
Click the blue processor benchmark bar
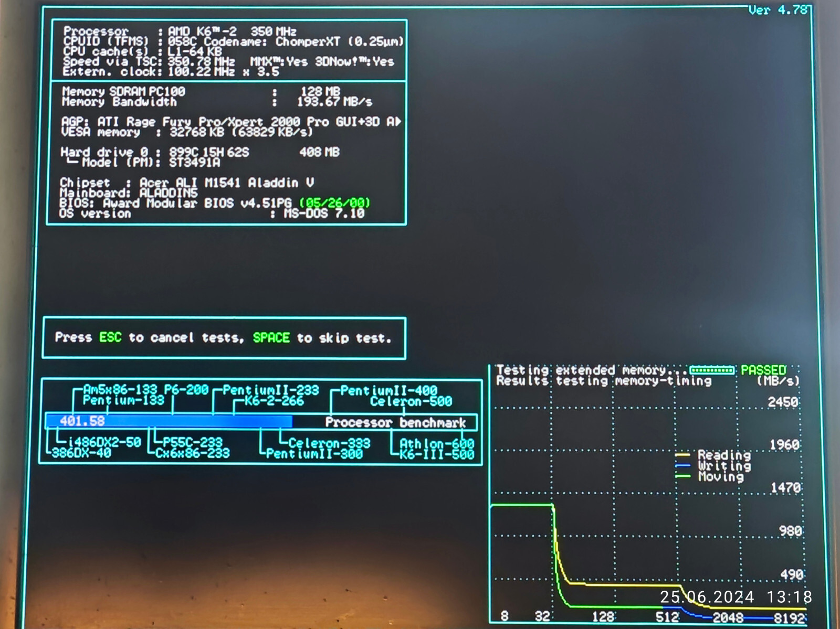(x=169, y=421)
